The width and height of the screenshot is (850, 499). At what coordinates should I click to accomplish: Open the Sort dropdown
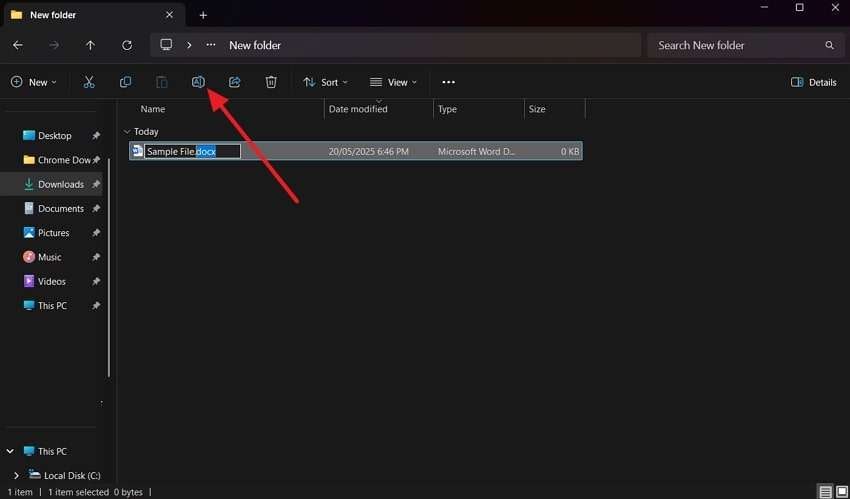[325, 82]
